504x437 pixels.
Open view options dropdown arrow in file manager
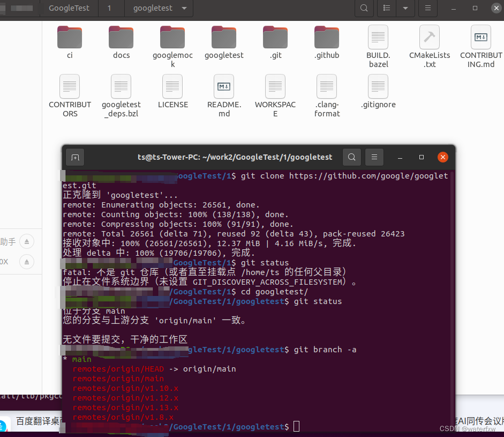(x=405, y=8)
